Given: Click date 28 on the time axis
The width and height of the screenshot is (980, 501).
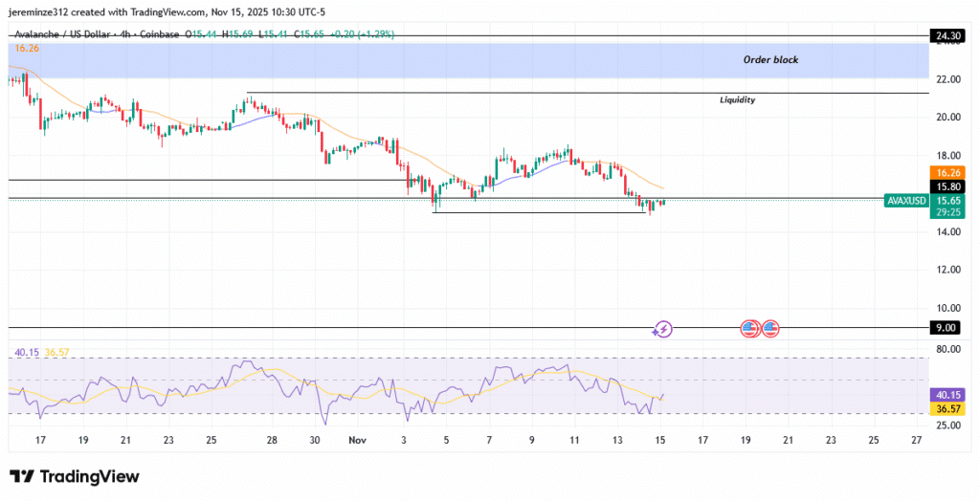Looking at the screenshot, I should (x=273, y=441).
